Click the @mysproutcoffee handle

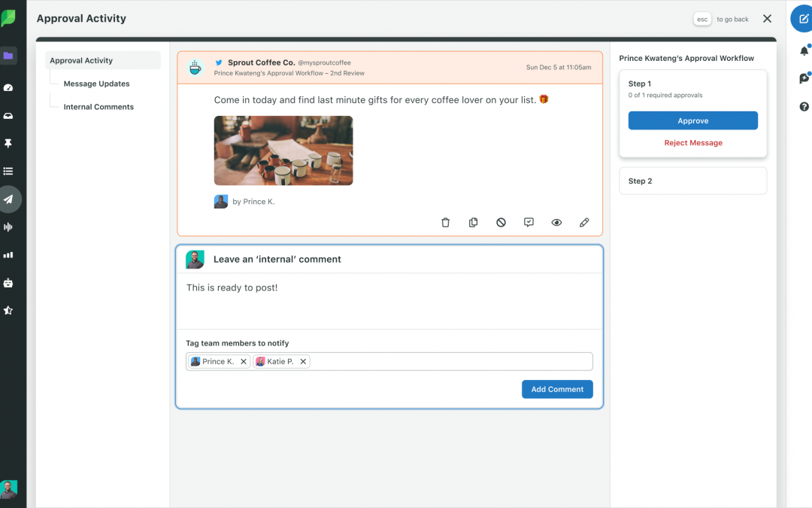324,62
